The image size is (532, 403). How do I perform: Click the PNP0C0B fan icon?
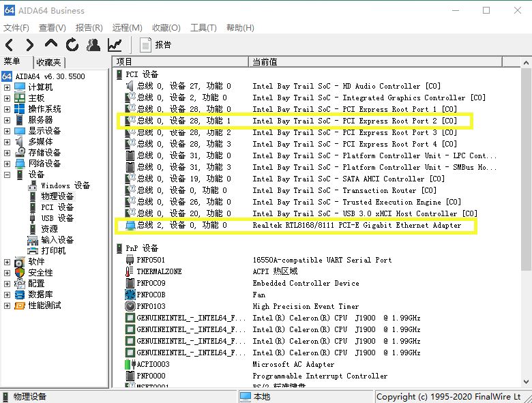pyautogui.click(x=130, y=295)
